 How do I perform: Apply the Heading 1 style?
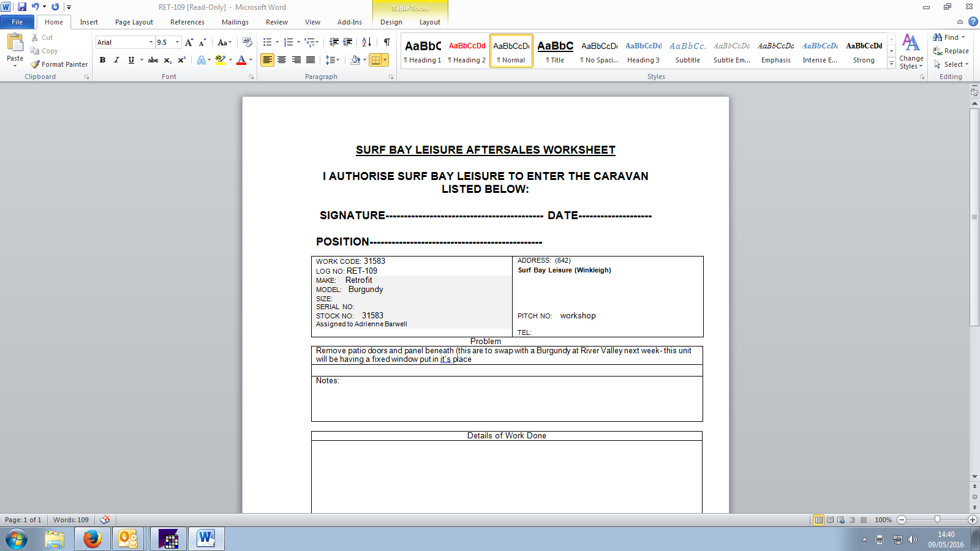[x=423, y=51]
